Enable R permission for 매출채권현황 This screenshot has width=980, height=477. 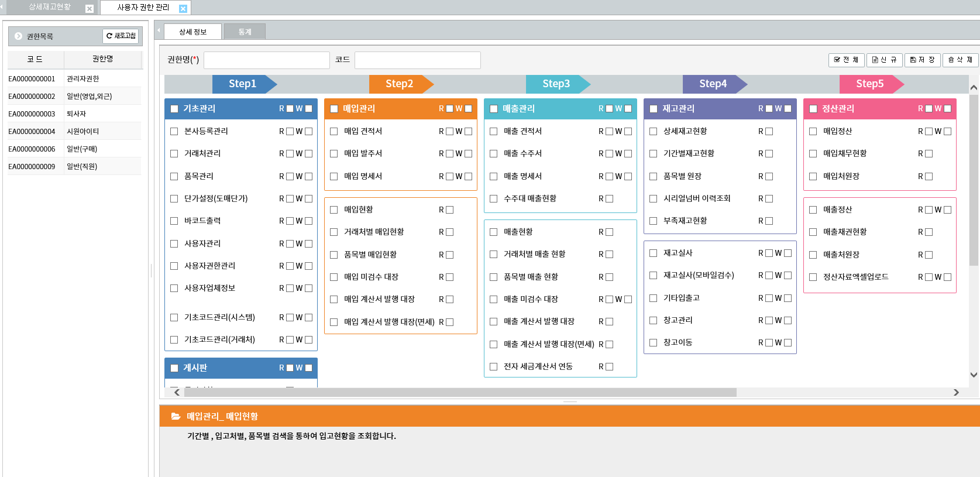click(x=929, y=232)
